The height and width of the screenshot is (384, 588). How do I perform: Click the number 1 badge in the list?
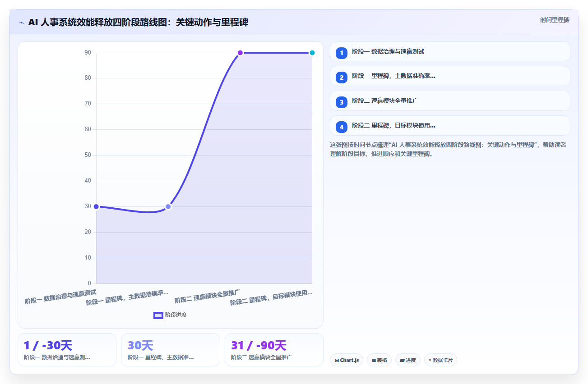342,52
